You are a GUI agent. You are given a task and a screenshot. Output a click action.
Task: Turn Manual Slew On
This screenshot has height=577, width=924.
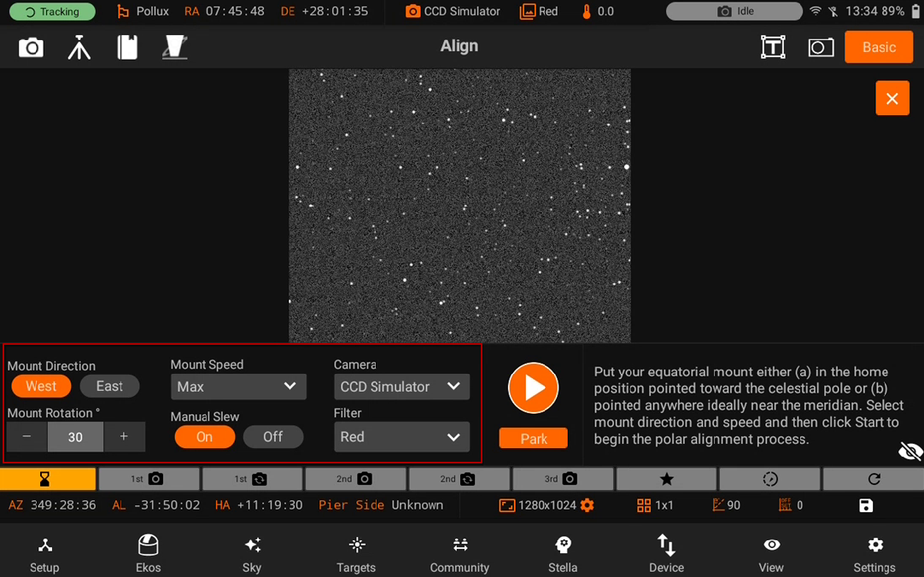(x=204, y=437)
